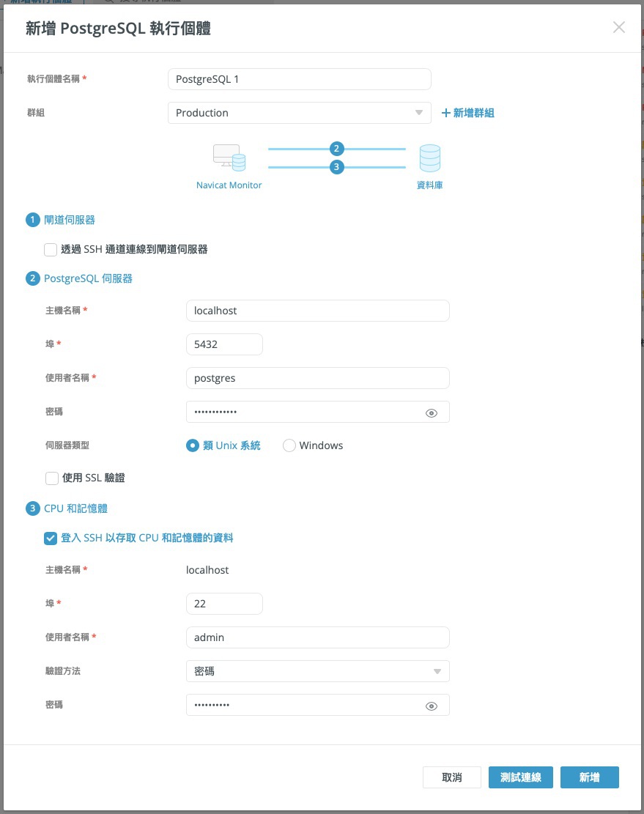Enable 透過 SSH 通道連線到閘道伺服器
This screenshot has height=814, width=644.
click(x=51, y=249)
